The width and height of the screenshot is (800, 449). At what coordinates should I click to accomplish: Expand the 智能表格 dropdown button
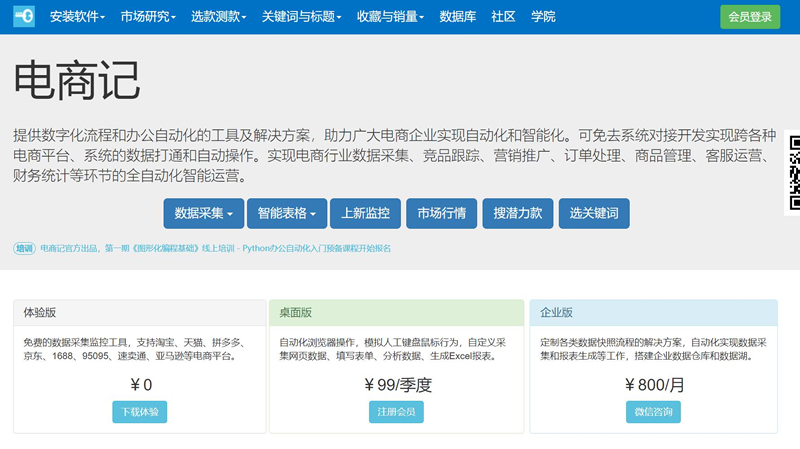[x=287, y=213]
